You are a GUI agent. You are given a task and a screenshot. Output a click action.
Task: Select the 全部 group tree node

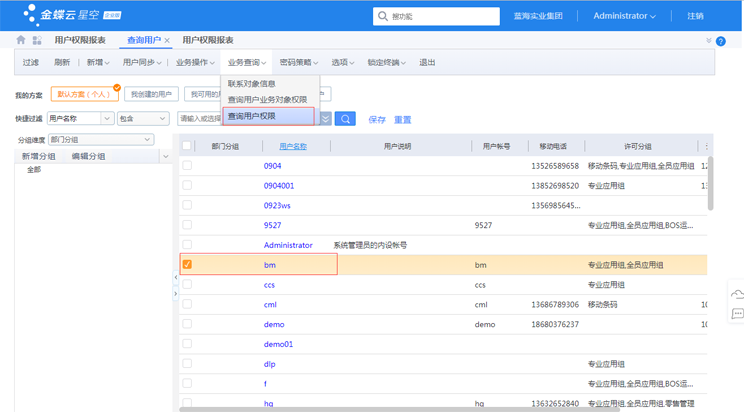(34, 169)
